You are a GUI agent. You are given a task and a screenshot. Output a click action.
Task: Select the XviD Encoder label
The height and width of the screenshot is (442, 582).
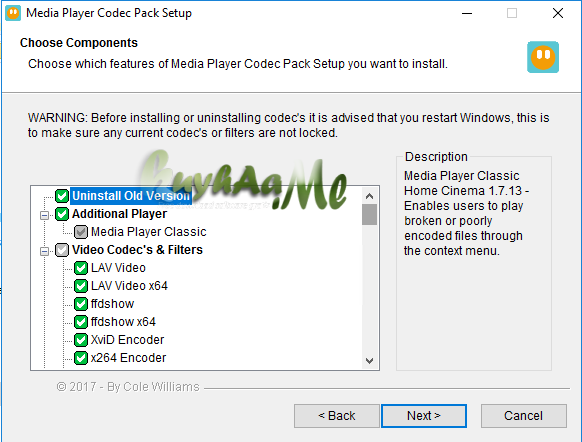pyautogui.click(x=128, y=340)
